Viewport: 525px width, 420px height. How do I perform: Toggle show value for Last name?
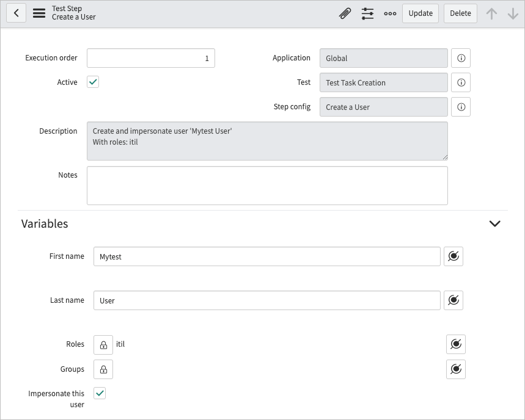(x=453, y=300)
